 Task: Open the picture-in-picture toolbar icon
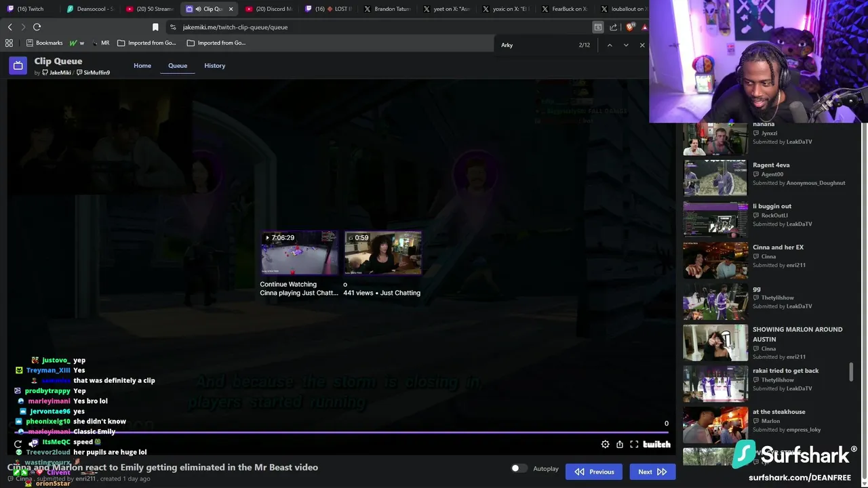(597, 27)
